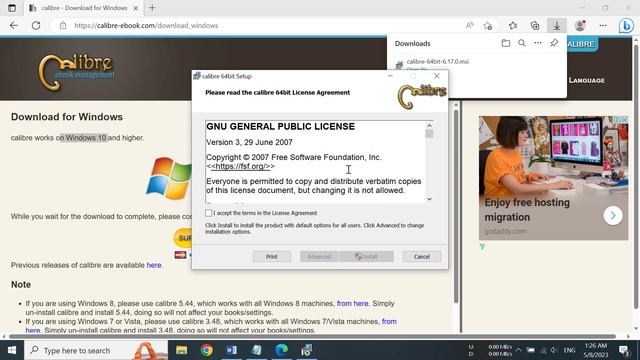This screenshot has width=640, height=360.
Task: Accept the License Agreement terms checkbox
Action: point(209,213)
